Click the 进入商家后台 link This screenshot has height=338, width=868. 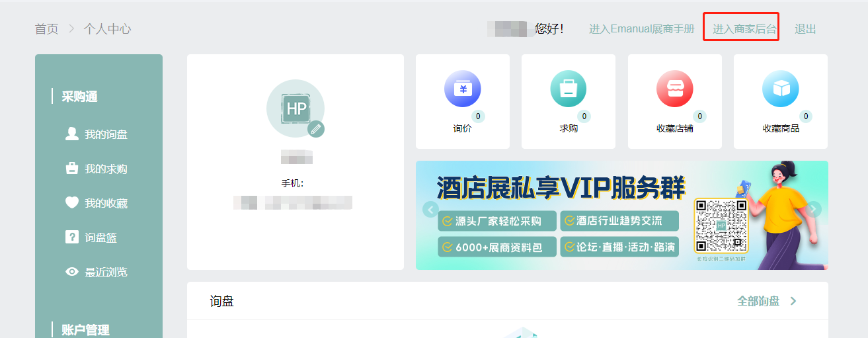point(744,29)
